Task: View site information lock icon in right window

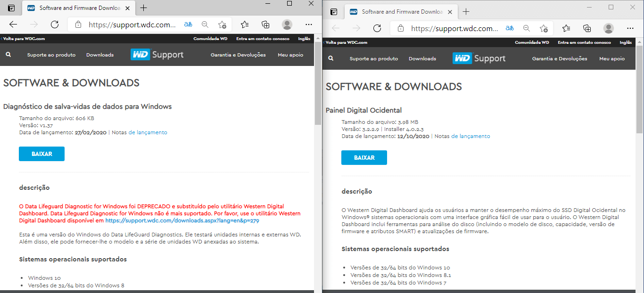Action: coord(401,28)
